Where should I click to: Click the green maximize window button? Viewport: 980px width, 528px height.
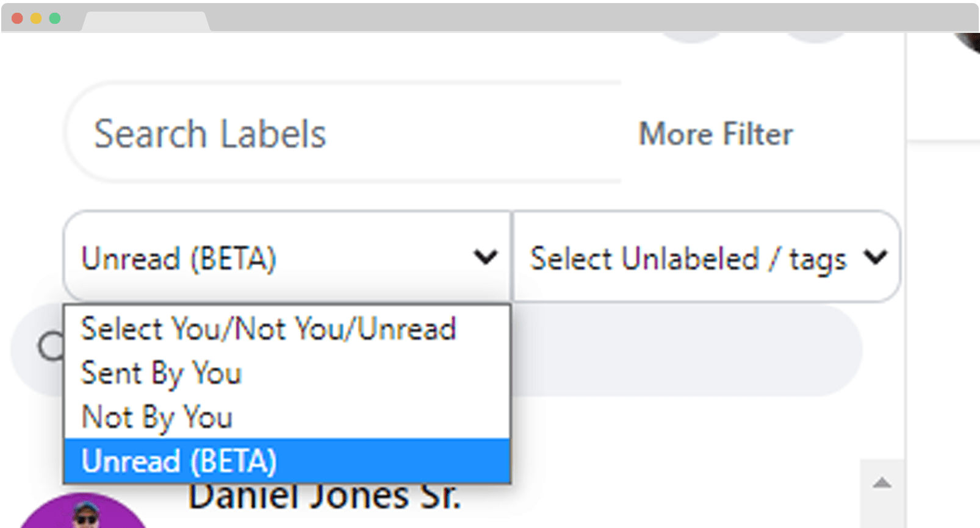click(55, 18)
